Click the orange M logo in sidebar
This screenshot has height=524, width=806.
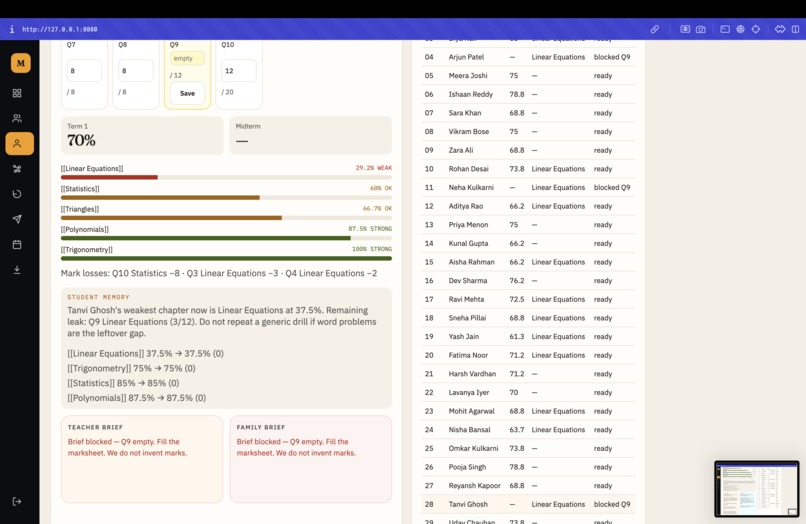coord(21,63)
